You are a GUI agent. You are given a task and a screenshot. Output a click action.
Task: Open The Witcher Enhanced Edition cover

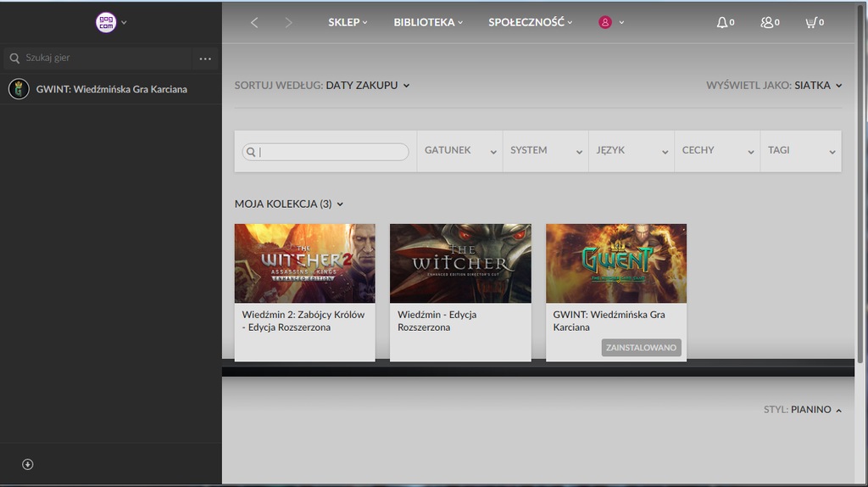460,263
